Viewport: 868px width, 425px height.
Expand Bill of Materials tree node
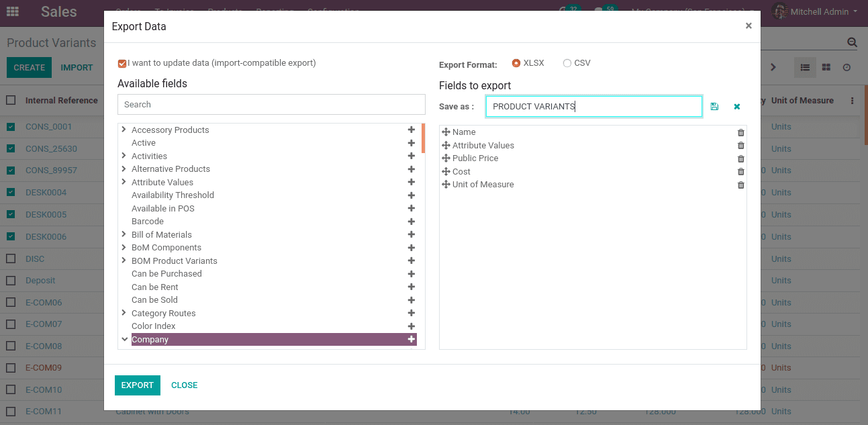point(124,234)
